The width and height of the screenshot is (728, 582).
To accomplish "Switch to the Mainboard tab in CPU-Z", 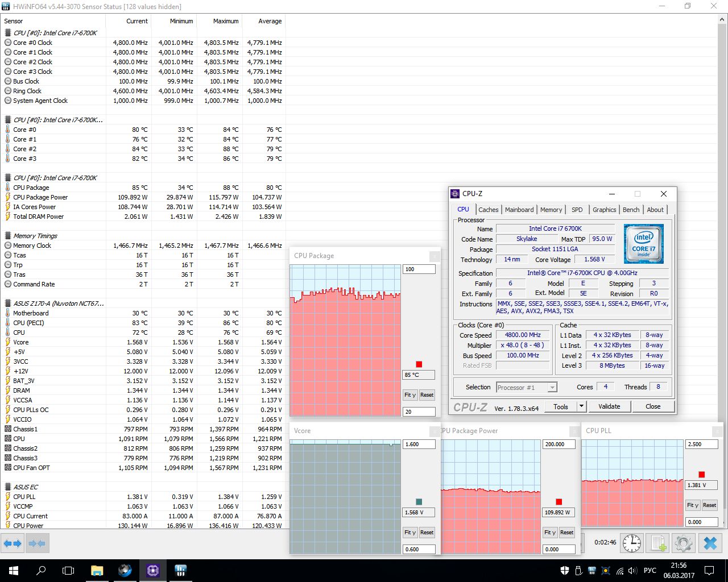I will point(519,210).
